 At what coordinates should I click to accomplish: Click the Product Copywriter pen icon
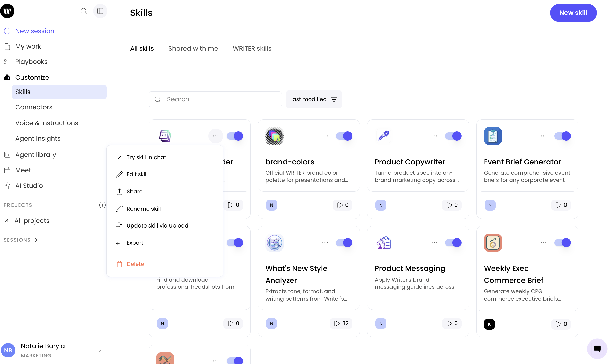384,136
